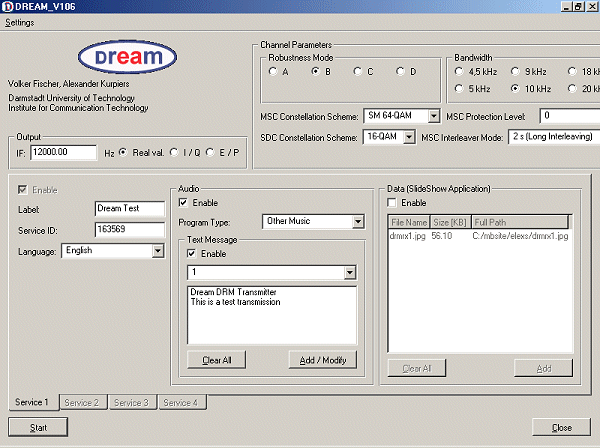Select the 4,5 kHz bandwidth option
The width and height of the screenshot is (600, 448).
(x=458, y=71)
